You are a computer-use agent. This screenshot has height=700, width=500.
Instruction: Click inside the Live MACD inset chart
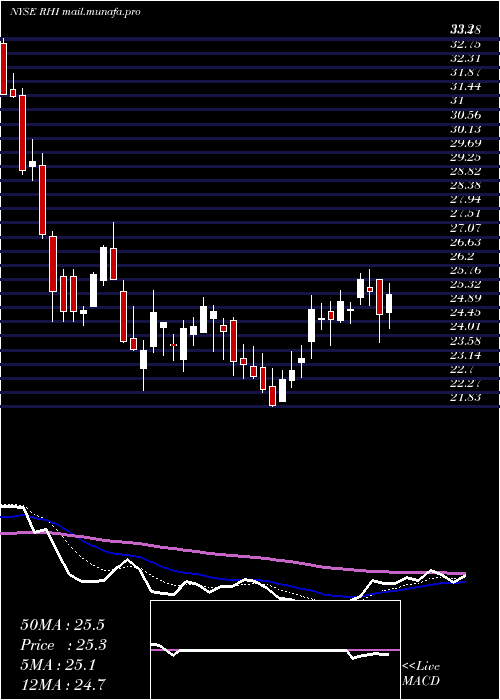(x=275, y=650)
